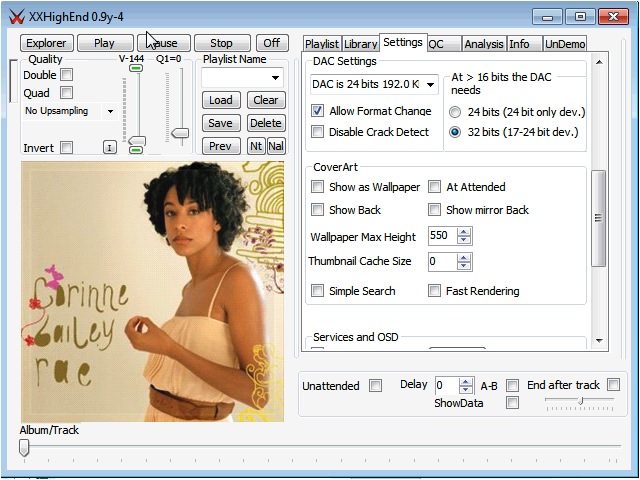Image resolution: width=640 pixels, height=480 pixels.
Task: Go to the Analysis tab
Action: point(484,44)
